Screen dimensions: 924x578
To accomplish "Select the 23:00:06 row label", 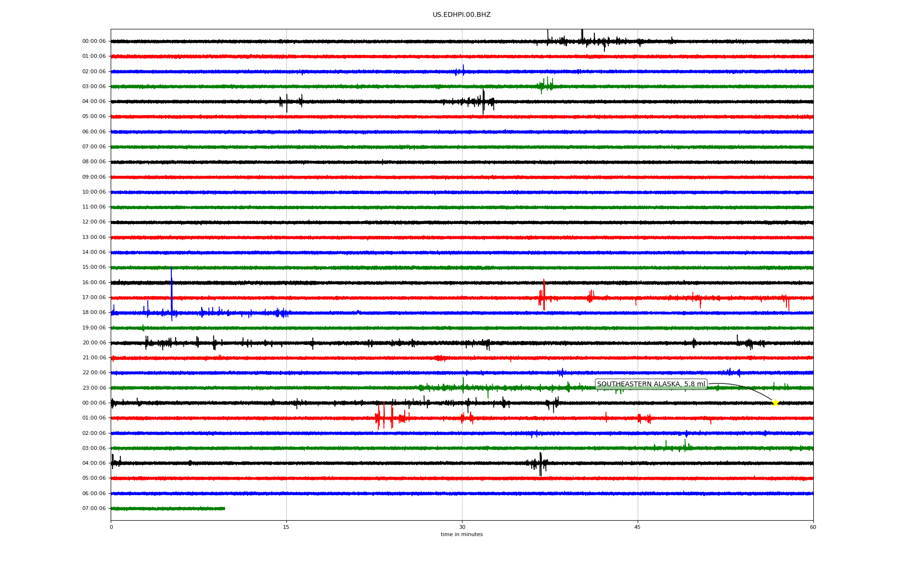I will point(94,388).
